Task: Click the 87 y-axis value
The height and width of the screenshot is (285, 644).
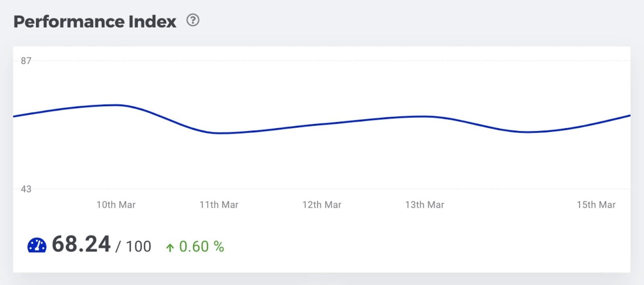Action: click(27, 61)
